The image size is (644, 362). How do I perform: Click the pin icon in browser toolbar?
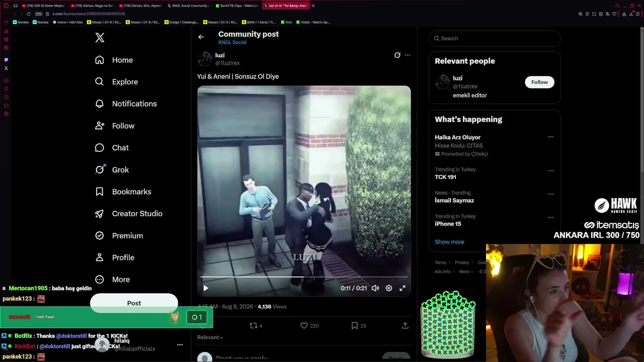point(587,14)
